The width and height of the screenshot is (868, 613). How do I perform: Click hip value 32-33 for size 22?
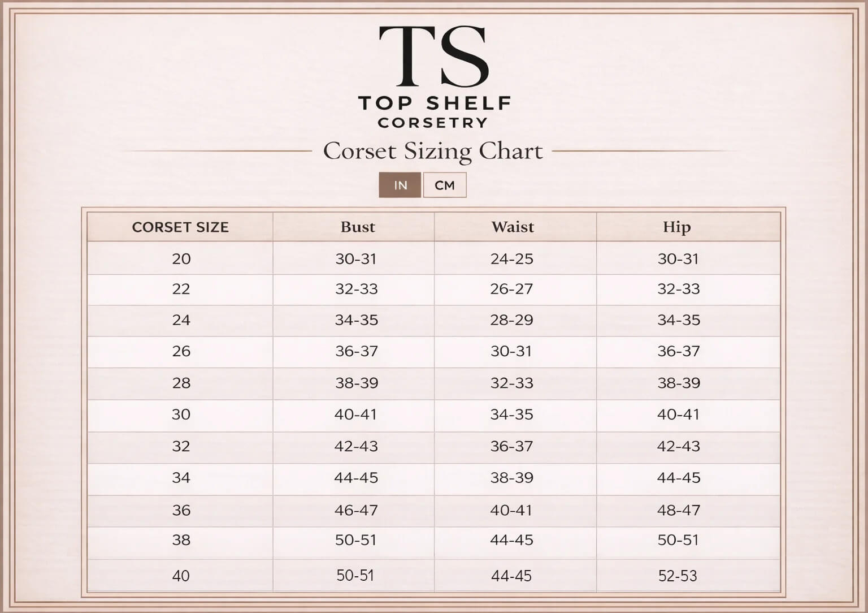point(679,289)
